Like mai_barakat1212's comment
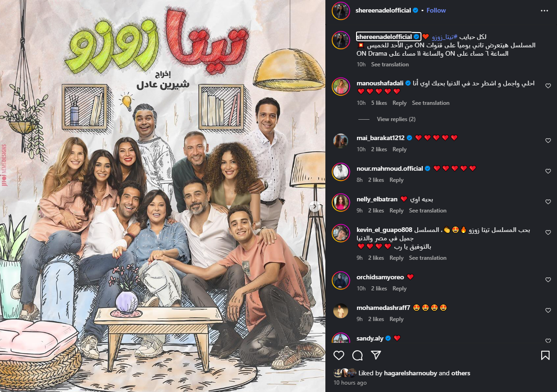Viewport: 557px width, 392px height. pos(548,141)
